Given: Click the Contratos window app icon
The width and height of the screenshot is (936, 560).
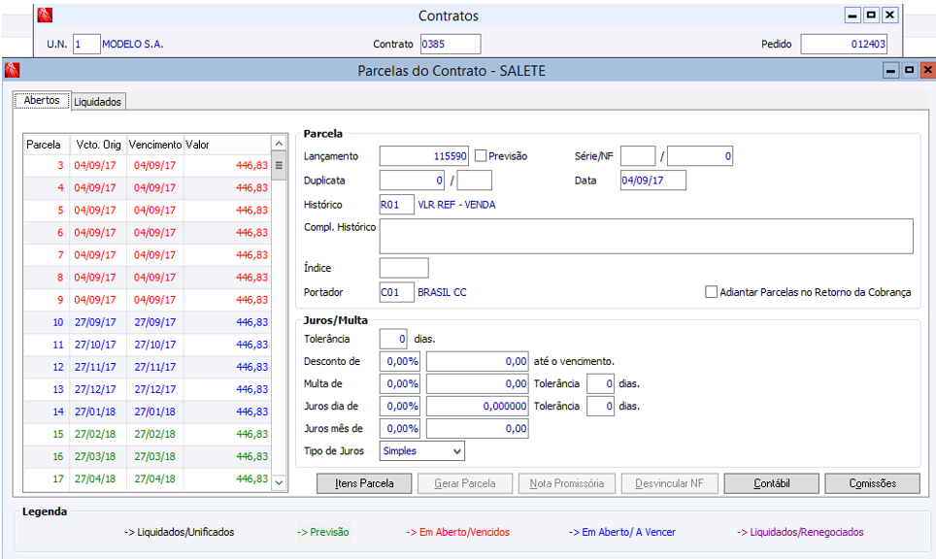Looking at the screenshot, I should tap(45, 16).
